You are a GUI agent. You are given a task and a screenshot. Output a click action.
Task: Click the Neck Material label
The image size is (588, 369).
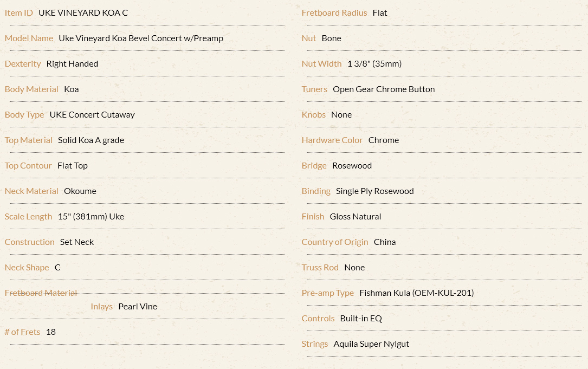(31, 191)
